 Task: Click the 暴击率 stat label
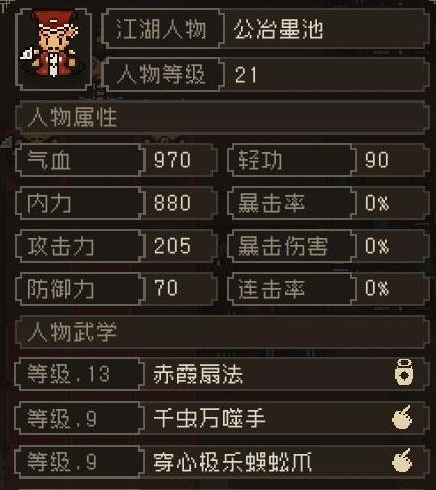click(x=271, y=203)
